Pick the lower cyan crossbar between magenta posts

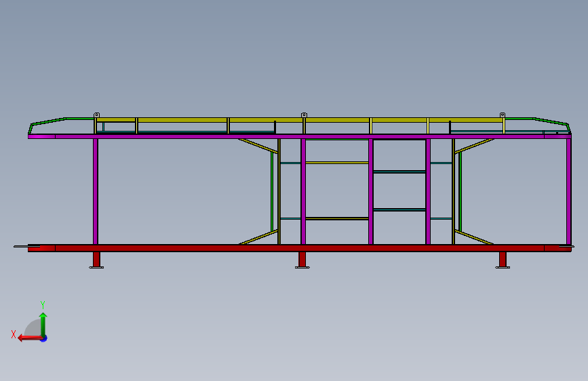pos(399,209)
